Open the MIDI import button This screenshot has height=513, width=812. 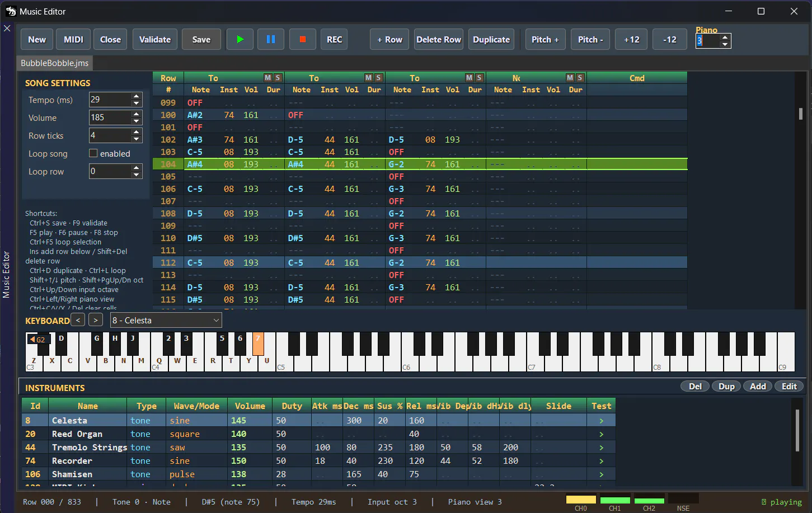click(x=73, y=40)
